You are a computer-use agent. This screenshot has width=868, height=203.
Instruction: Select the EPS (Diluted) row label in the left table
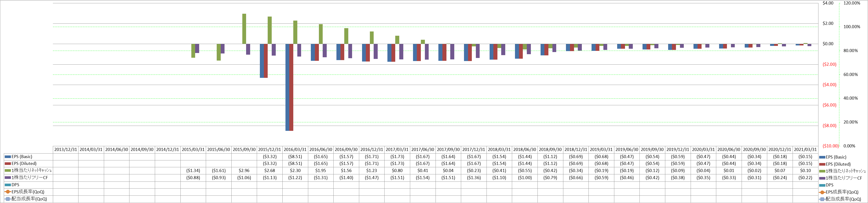(24, 164)
